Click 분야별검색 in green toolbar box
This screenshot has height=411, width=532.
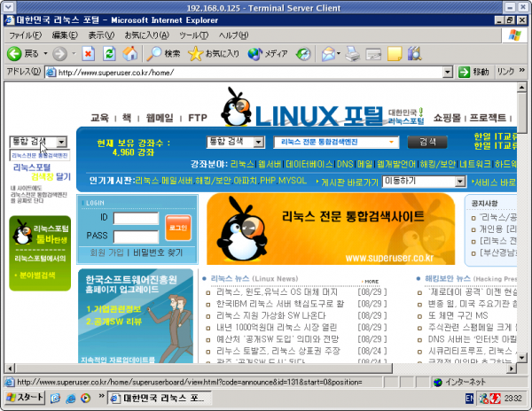(37, 275)
